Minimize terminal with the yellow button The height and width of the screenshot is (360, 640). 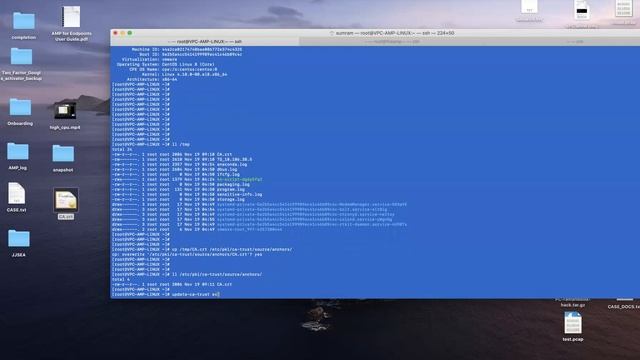tap(122, 33)
